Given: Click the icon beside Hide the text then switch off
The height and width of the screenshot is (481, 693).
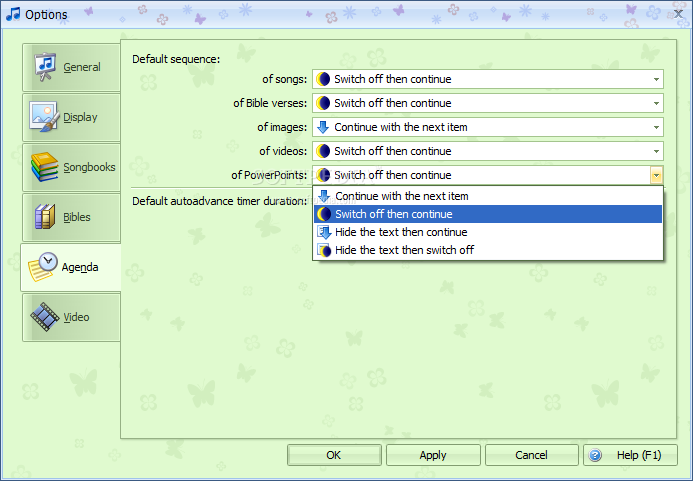Looking at the screenshot, I should click(x=324, y=250).
